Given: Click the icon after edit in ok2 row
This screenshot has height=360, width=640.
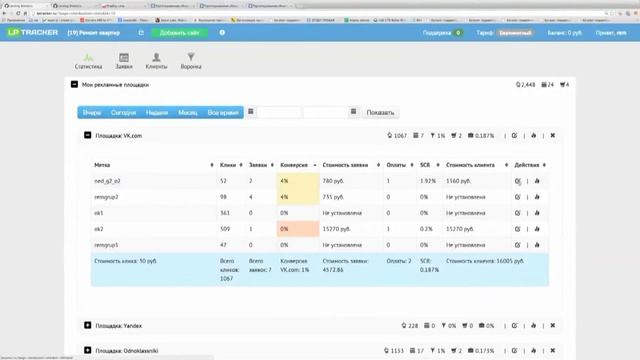Looking at the screenshot, I should coord(537,229).
